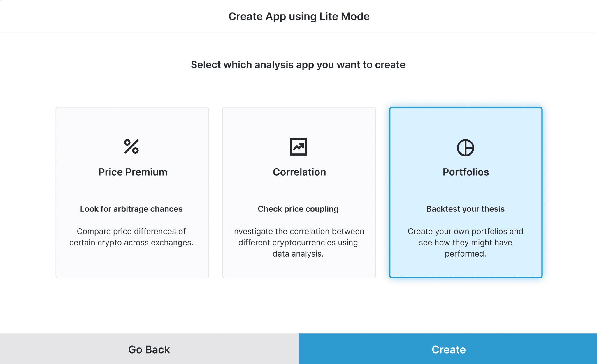Click the description about investigating cryptocurrency correlation
Image resolution: width=597 pixels, height=364 pixels.
(298, 242)
